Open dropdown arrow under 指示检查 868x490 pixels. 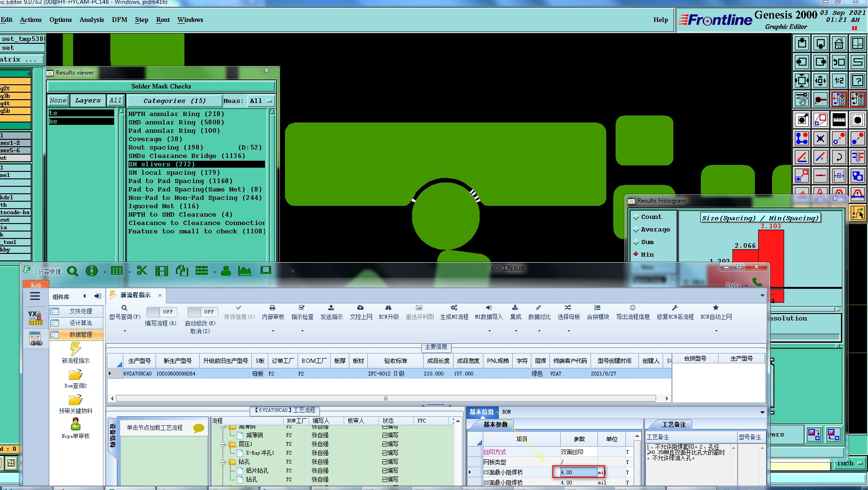[302, 331]
